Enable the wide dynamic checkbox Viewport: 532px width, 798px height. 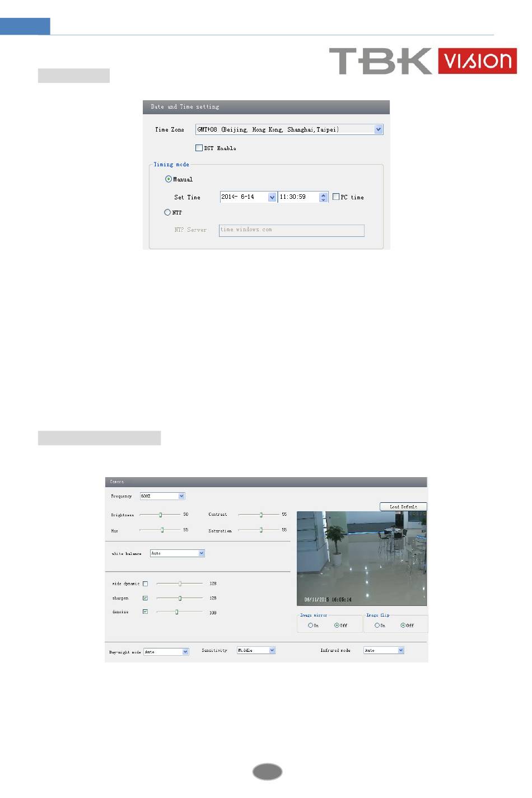[x=145, y=584]
